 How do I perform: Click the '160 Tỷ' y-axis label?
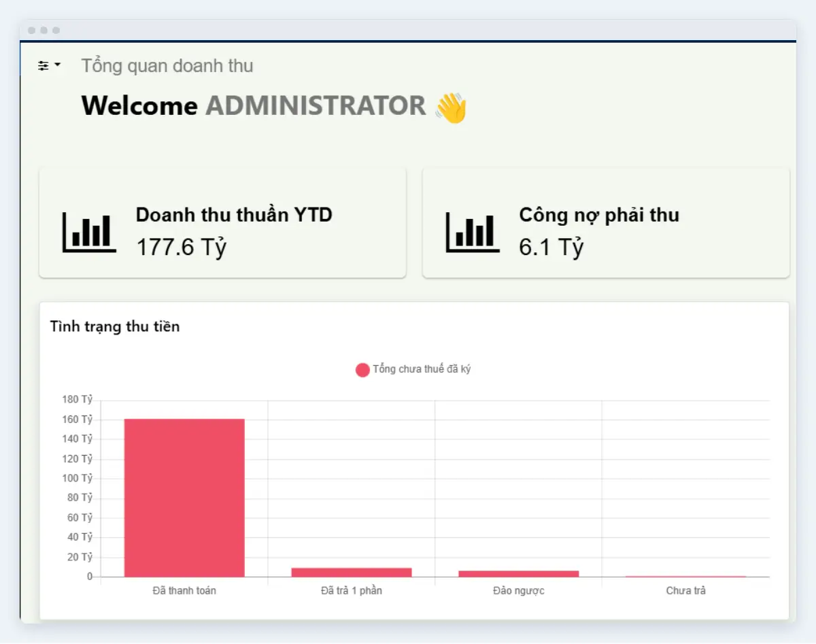[x=77, y=420]
